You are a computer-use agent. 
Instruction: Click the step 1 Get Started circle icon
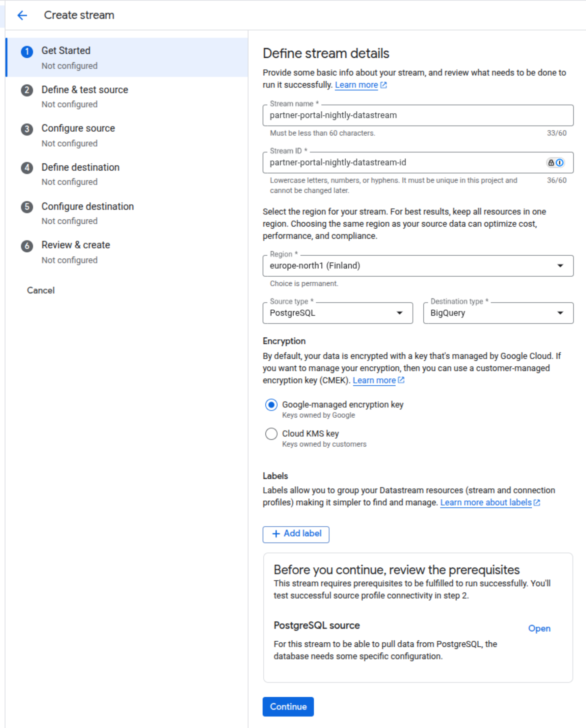click(x=27, y=52)
